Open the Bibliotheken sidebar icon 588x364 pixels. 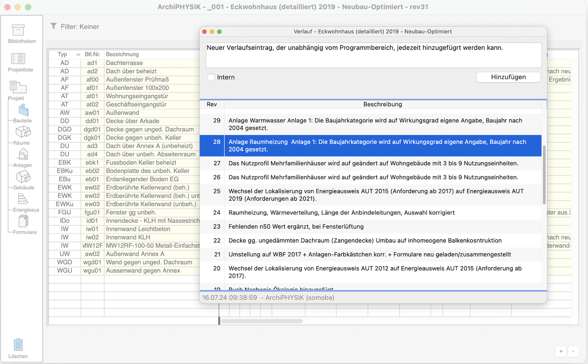[x=18, y=30]
